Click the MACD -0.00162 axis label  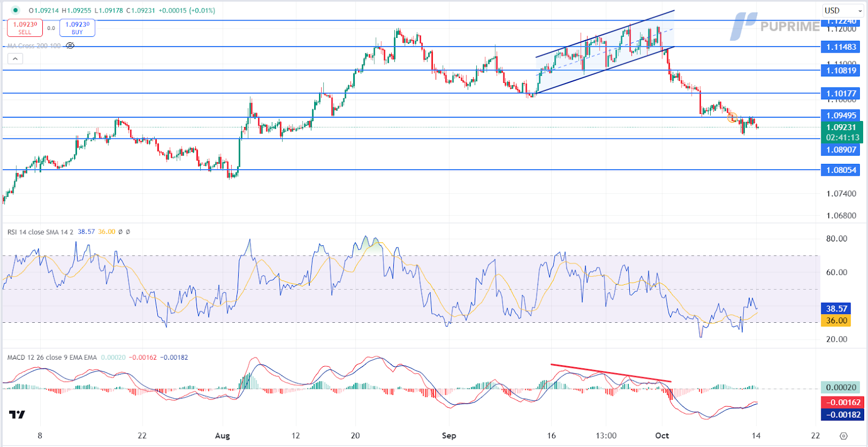tap(843, 403)
